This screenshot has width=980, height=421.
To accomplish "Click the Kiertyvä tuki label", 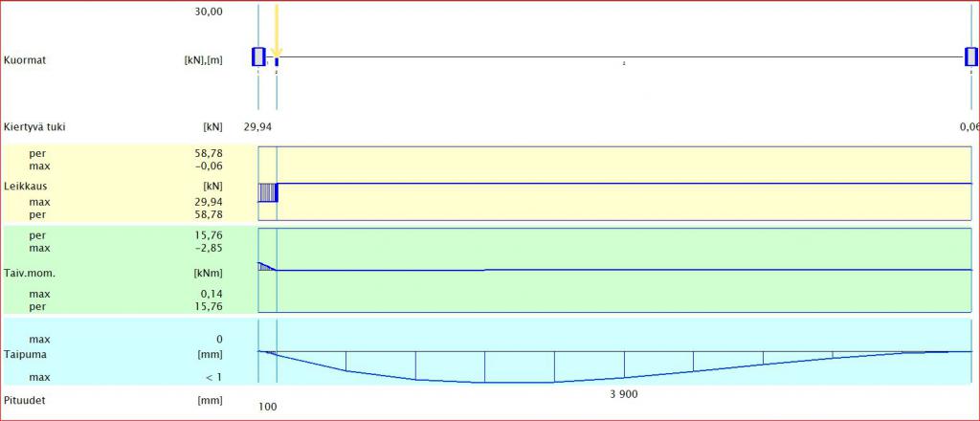I will (x=34, y=126).
